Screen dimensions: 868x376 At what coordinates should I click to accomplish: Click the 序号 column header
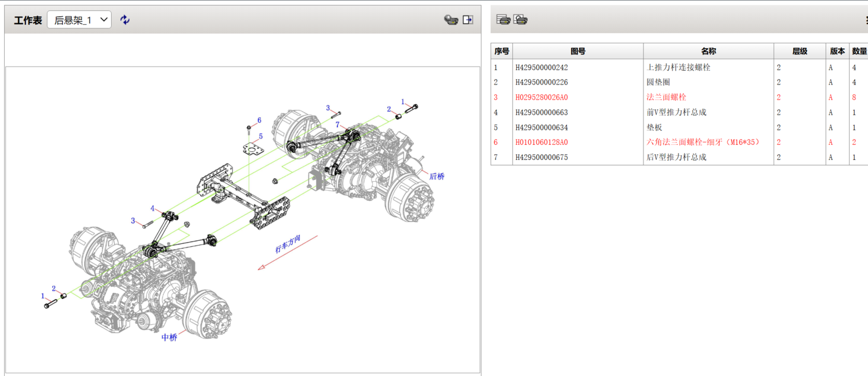pyautogui.click(x=501, y=51)
